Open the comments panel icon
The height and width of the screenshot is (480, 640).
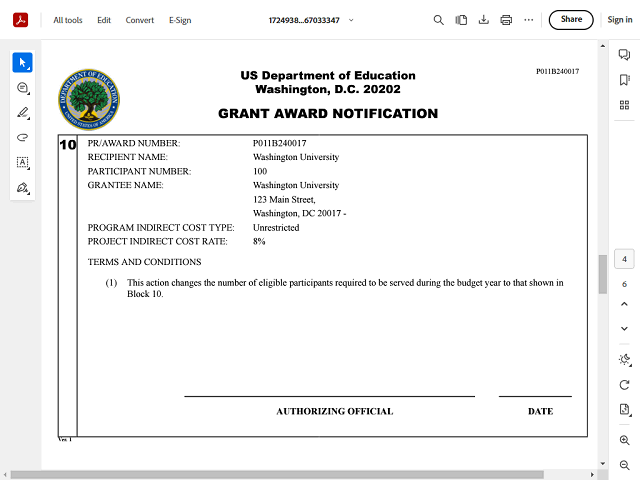[x=624, y=54]
